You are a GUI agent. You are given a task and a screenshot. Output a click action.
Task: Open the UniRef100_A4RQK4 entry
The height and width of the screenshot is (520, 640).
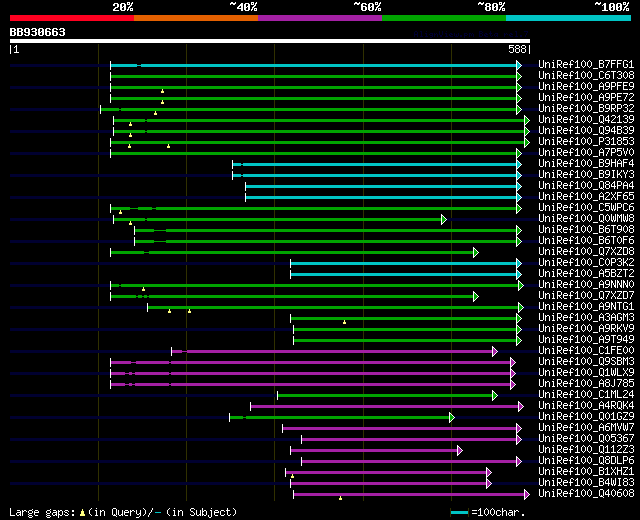click(x=586, y=406)
